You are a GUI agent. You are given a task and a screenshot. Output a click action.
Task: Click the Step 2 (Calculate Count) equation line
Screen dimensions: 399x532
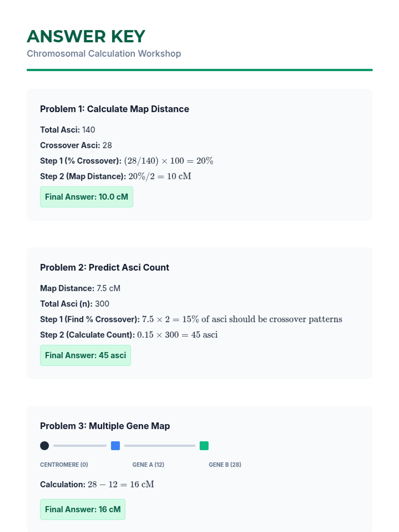[177, 335]
